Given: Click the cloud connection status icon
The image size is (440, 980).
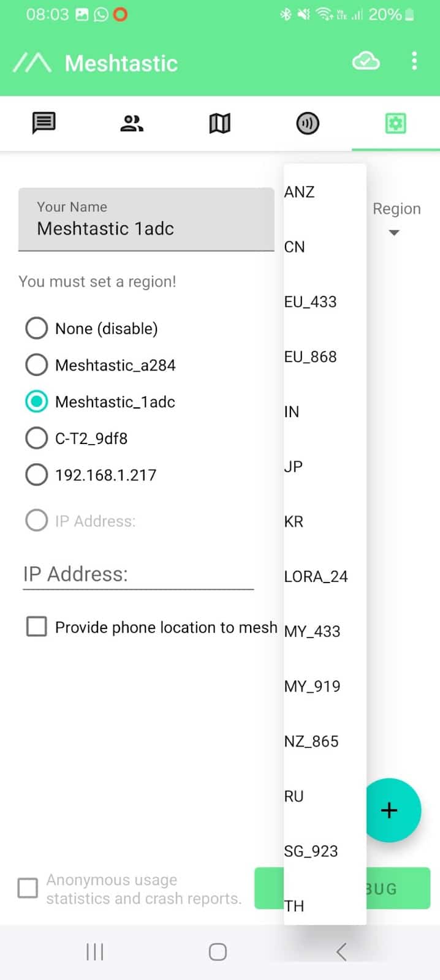Looking at the screenshot, I should pos(366,61).
